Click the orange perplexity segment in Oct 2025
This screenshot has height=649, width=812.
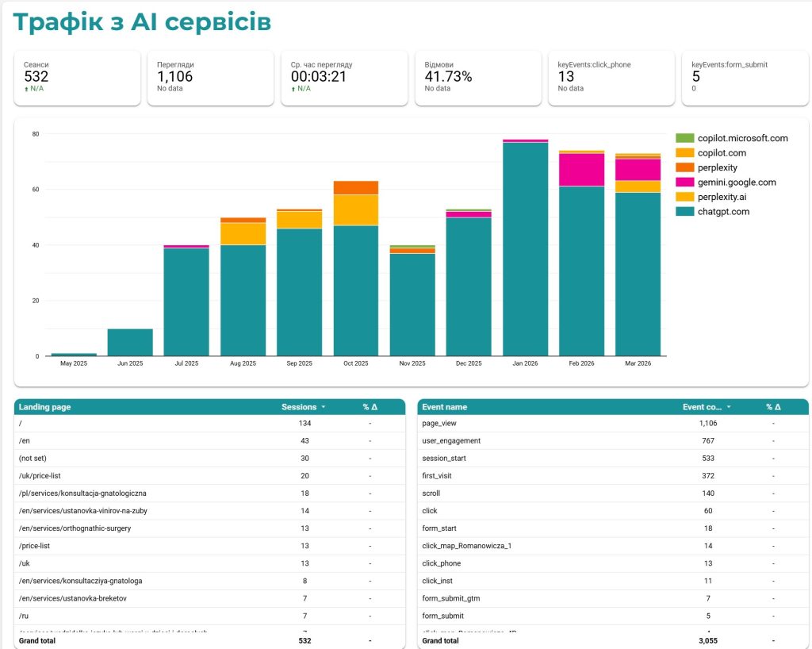356,187
